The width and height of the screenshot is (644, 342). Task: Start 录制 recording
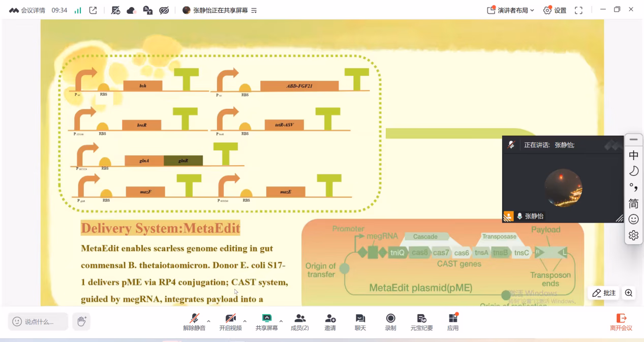[x=390, y=322]
